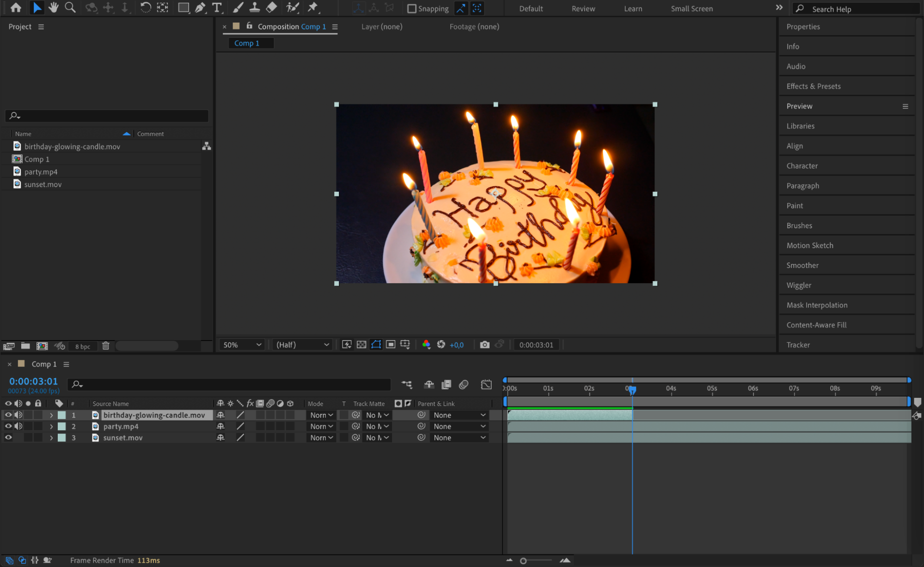Viewport: 924px width, 567px height.
Task: Select the Horizontal Type tool
Action: point(216,8)
